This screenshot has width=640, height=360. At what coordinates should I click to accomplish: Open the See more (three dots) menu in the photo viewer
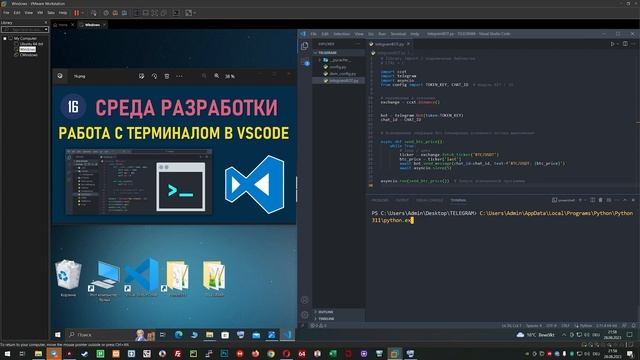click(x=179, y=76)
